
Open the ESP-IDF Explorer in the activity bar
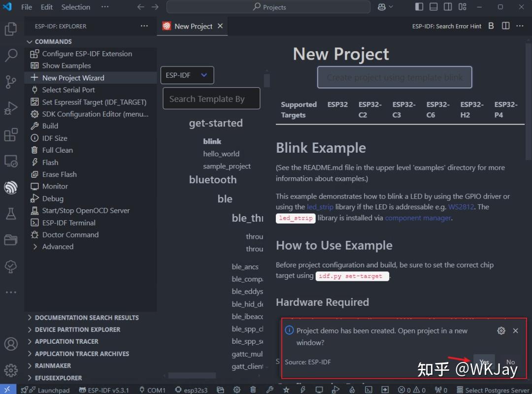click(11, 187)
